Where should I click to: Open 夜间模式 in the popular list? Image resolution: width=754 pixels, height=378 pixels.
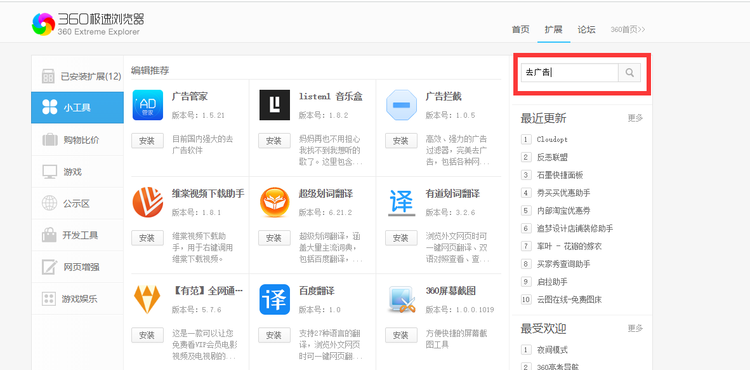click(552, 350)
